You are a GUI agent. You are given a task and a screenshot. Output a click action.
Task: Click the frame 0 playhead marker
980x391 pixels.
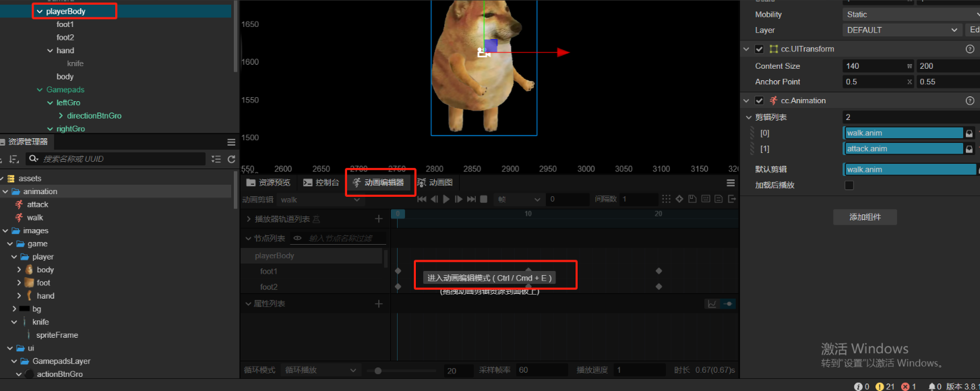point(398,214)
